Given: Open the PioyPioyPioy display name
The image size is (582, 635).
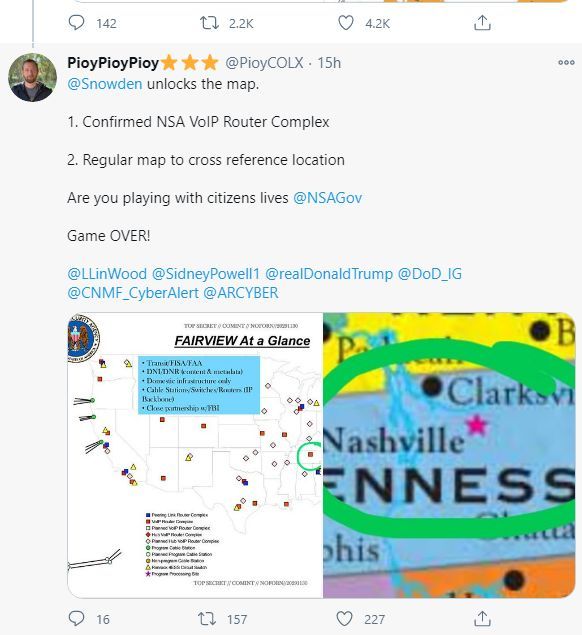Looking at the screenshot, I should coord(113,63).
